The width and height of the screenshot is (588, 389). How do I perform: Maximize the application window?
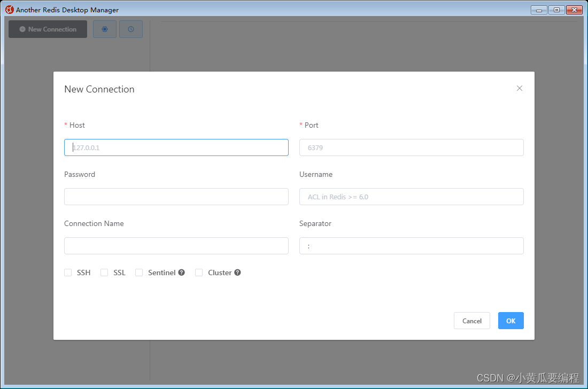coord(556,10)
